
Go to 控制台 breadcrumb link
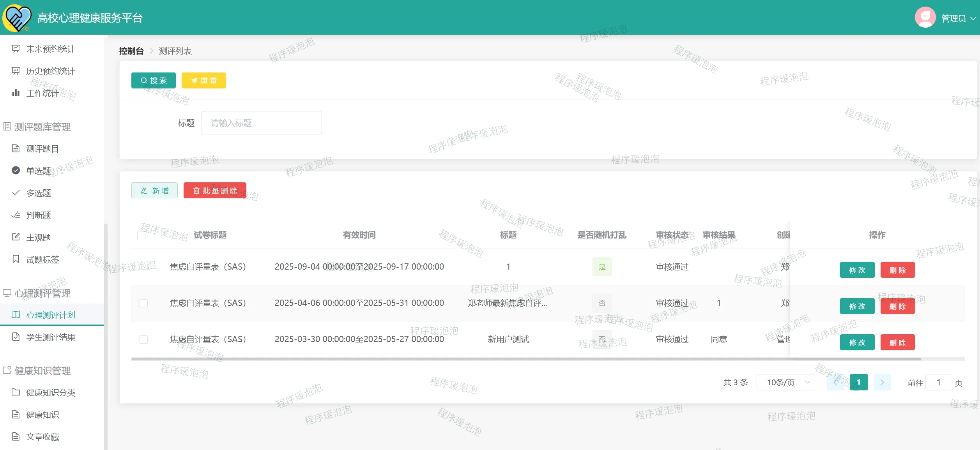click(131, 51)
